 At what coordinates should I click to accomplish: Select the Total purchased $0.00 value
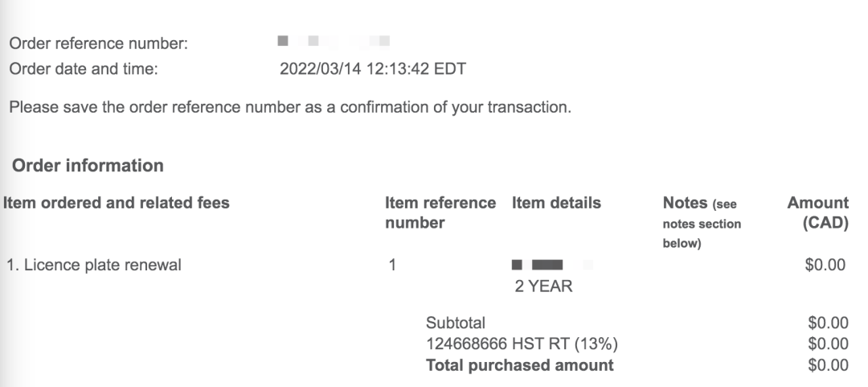click(828, 365)
